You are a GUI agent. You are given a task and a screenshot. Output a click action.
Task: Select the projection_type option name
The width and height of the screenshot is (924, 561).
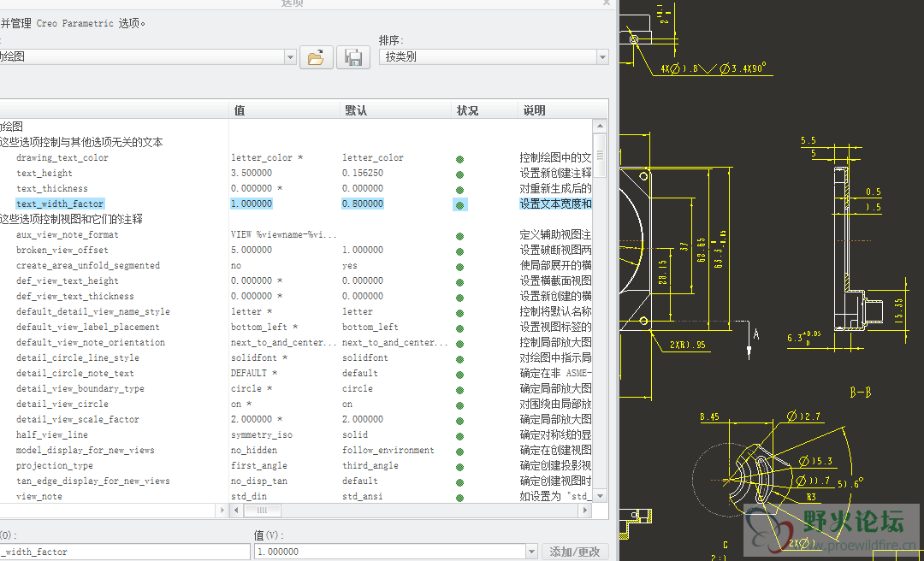[x=54, y=466]
